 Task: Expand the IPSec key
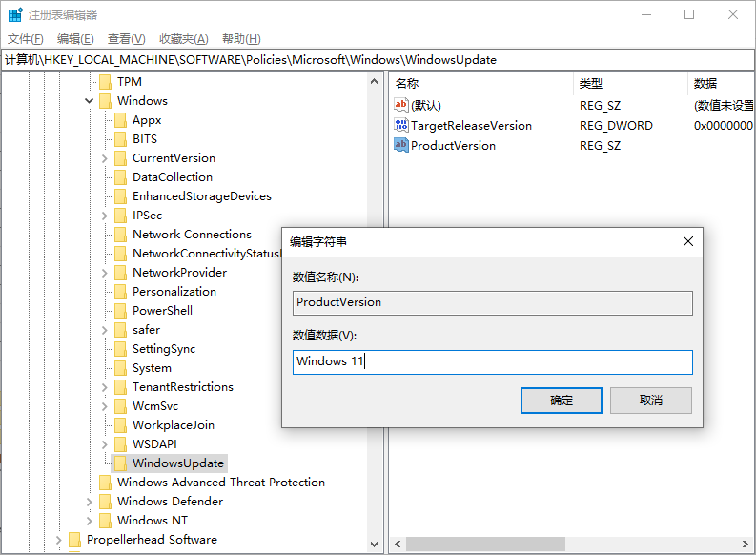[x=105, y=216]
